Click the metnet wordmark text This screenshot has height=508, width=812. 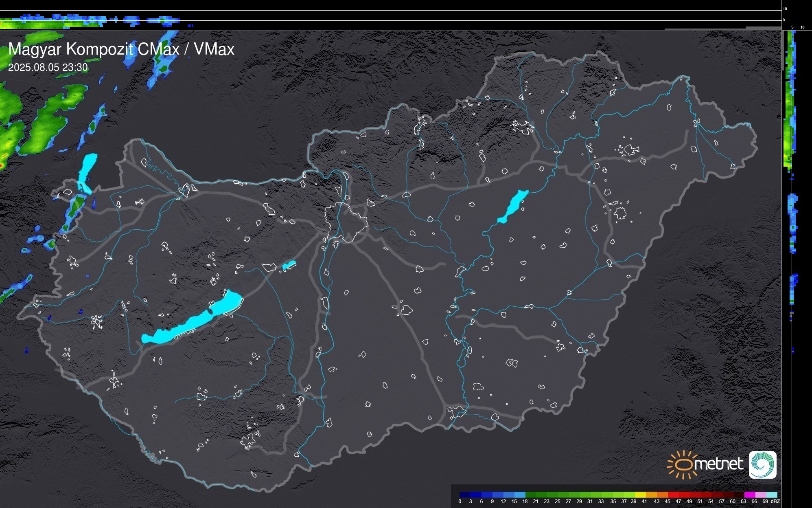click(718, 464)
